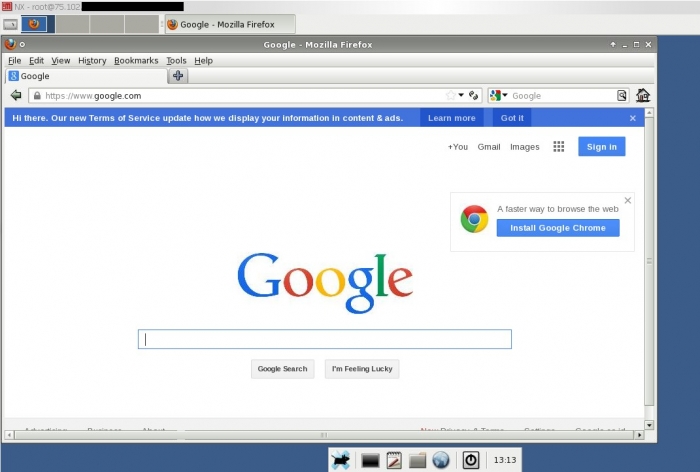The height and width of the screenshot is (472, 700).
Task: Click the Sign in button
Action: coord(601,146)
